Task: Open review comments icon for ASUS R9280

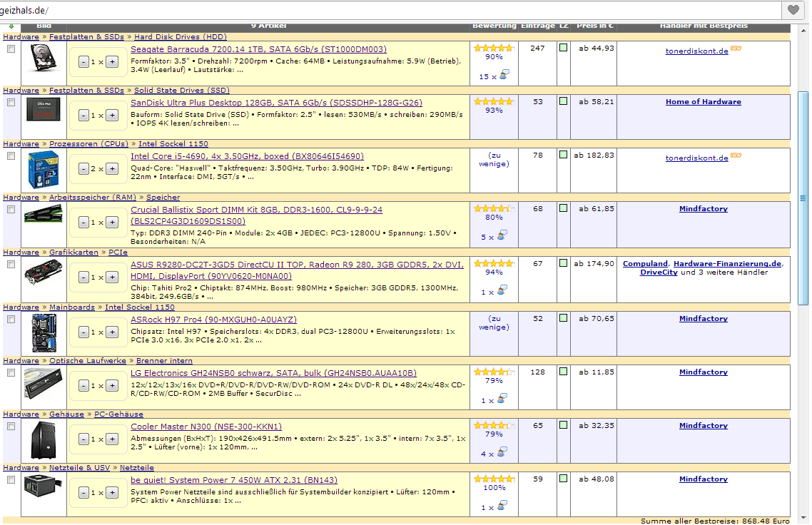Action: click(x=502, y=290)
